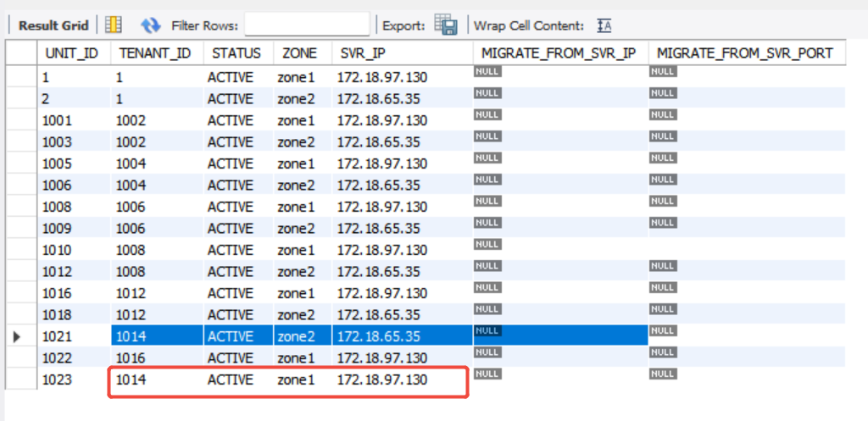Click the SVR_IP column header
868x421 pixels.
(364, 53)
